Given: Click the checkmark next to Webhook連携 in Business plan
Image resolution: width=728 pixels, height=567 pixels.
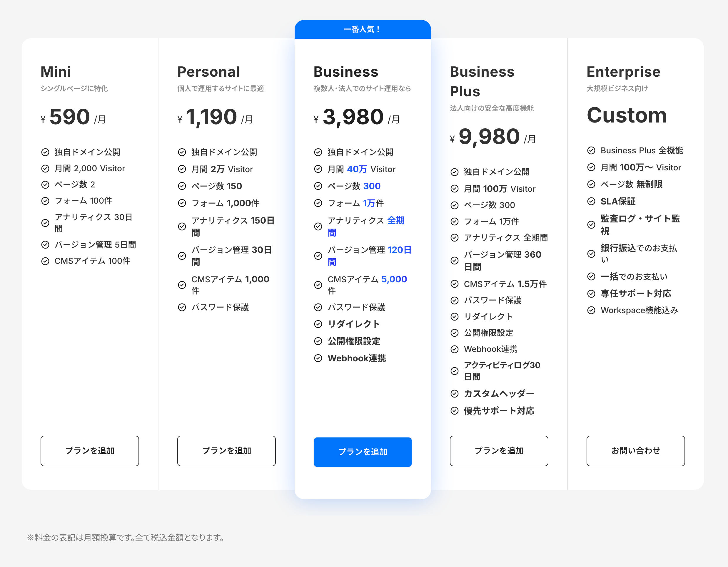Looking at the screenshot, I should pos(318,358).
